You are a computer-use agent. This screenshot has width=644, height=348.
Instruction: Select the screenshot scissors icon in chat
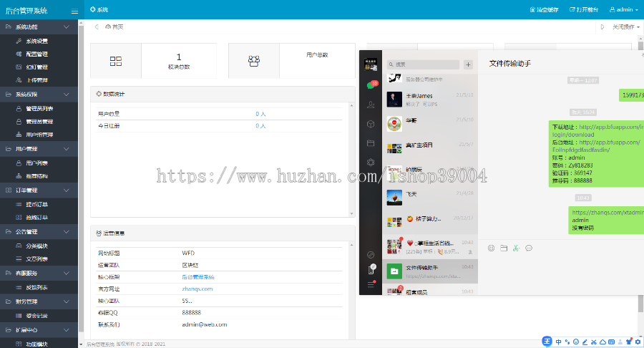coord(516,248)
